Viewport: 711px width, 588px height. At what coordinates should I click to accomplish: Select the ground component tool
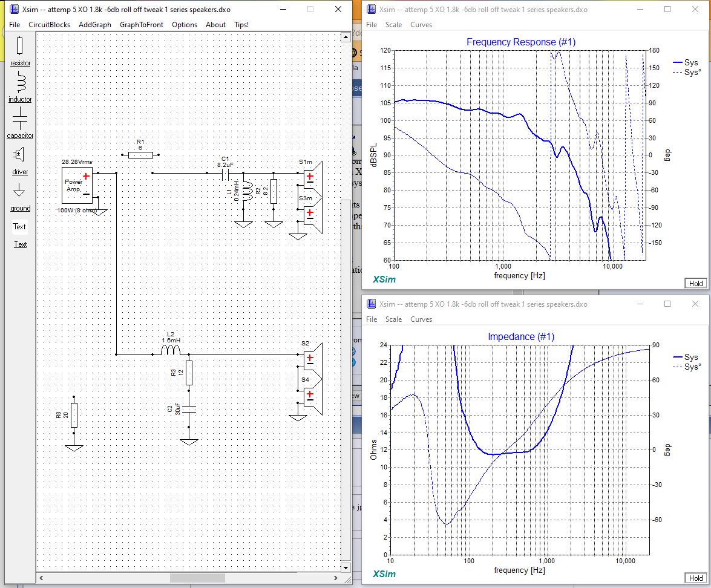click(20, 197)
